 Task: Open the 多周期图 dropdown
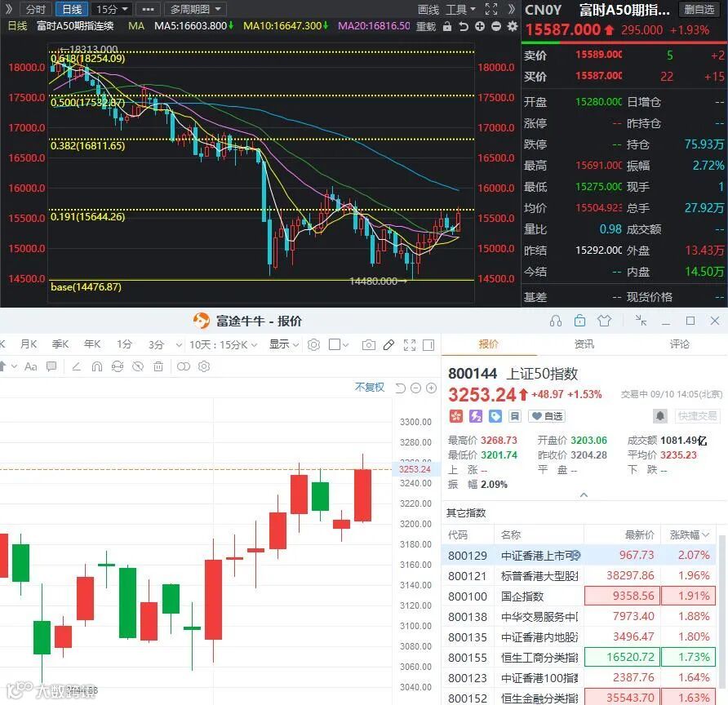[x=194, y=9]
